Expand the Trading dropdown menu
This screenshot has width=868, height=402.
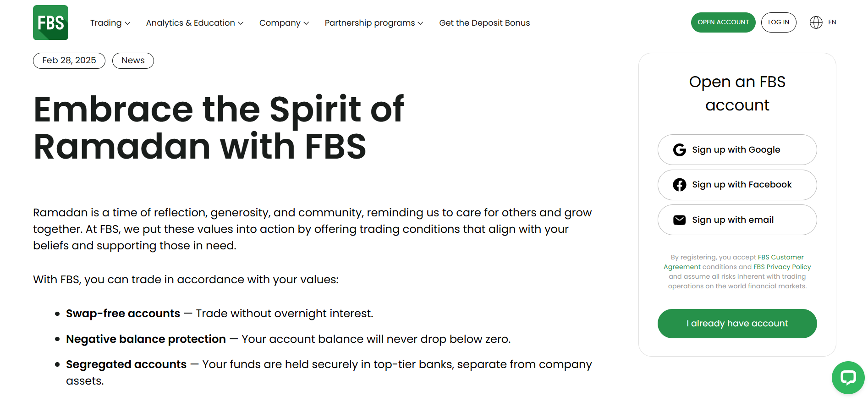[x=110, y=23]
